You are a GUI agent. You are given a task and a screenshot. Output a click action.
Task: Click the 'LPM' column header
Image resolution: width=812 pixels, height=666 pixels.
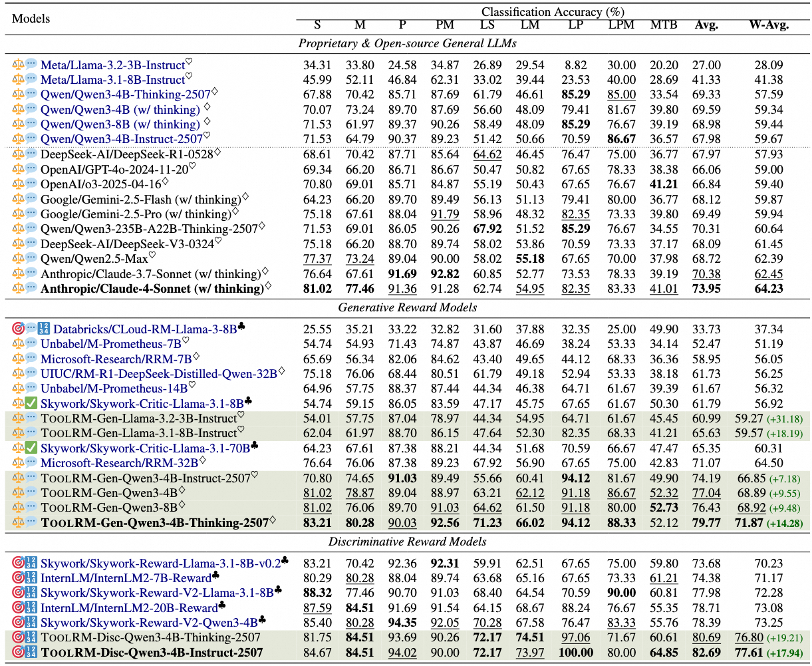[x=621, y=25]
